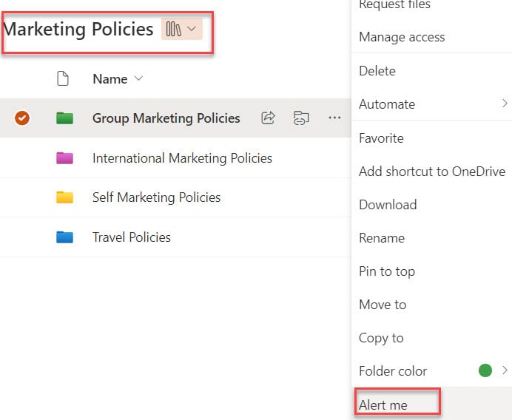Viewport: 512px width, 420px height.
Task: Share the Group Marketing Policies folder
Action: (x=268, y=118)
